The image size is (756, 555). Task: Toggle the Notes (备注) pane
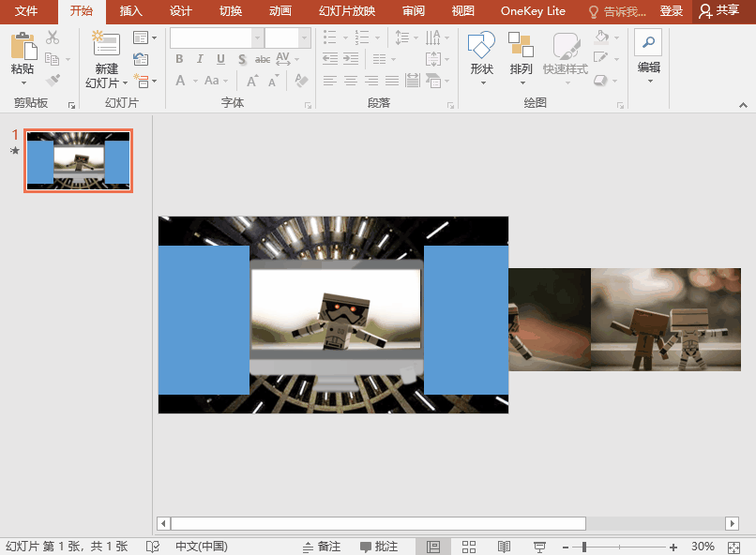(321, 547)
